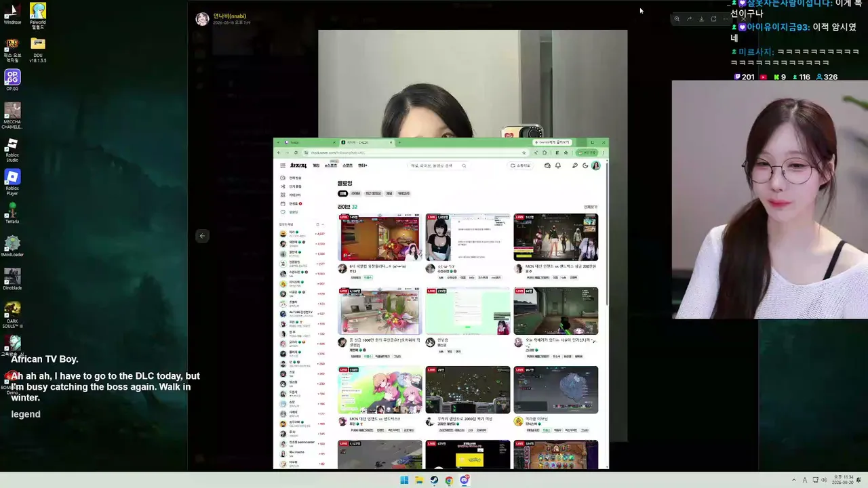868x488 pixels.
Task: Launch the tModLoader desktop icon
Action: pos(12,246)
